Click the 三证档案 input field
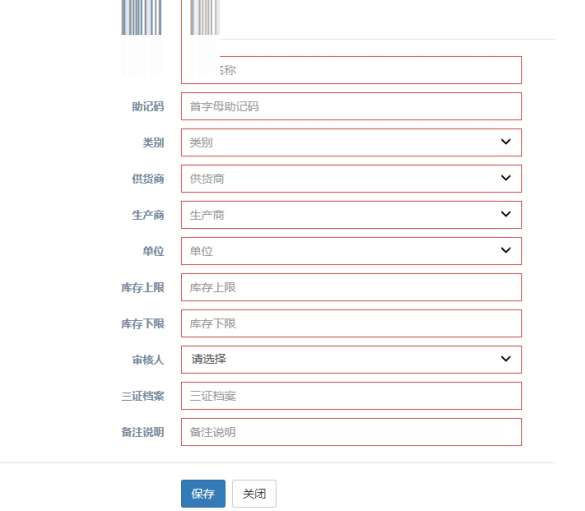Viewport: 585px width, 511px height. tap(351, 396)
